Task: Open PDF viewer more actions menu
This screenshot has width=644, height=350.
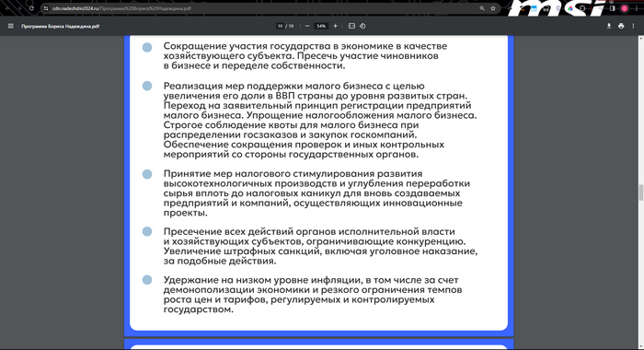Action: pos(633,26)
